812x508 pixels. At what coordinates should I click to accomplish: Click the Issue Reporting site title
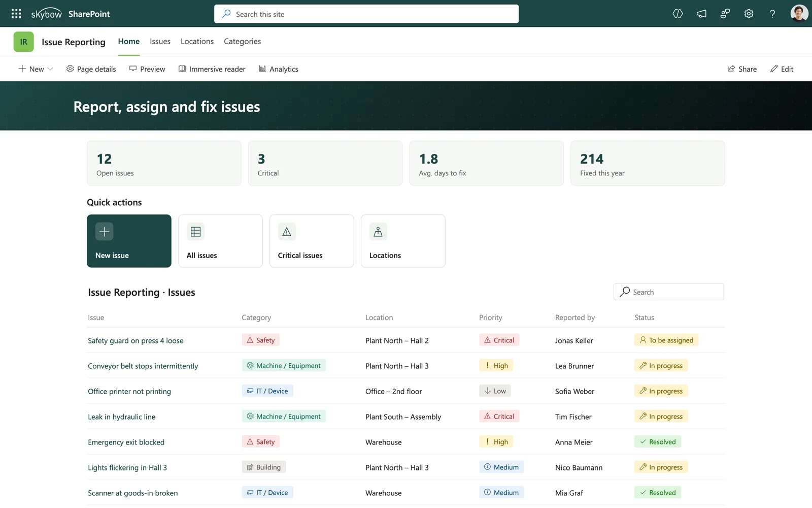click(x=74, y=42)
